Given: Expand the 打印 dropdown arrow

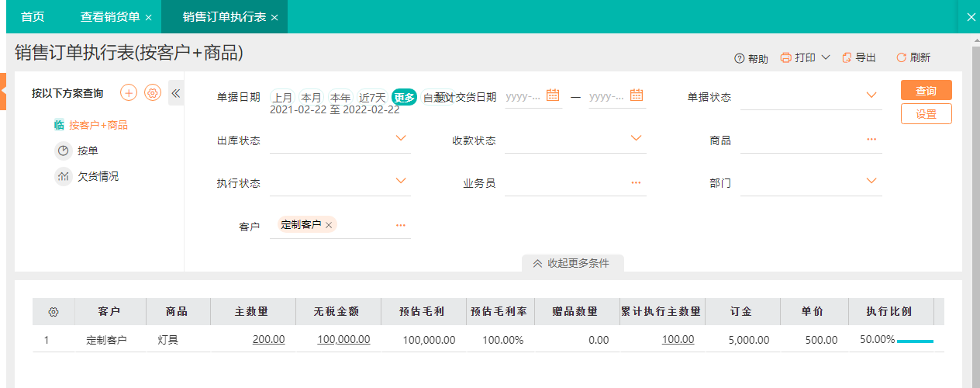Looking at the screenshot, I should point(826,57).
